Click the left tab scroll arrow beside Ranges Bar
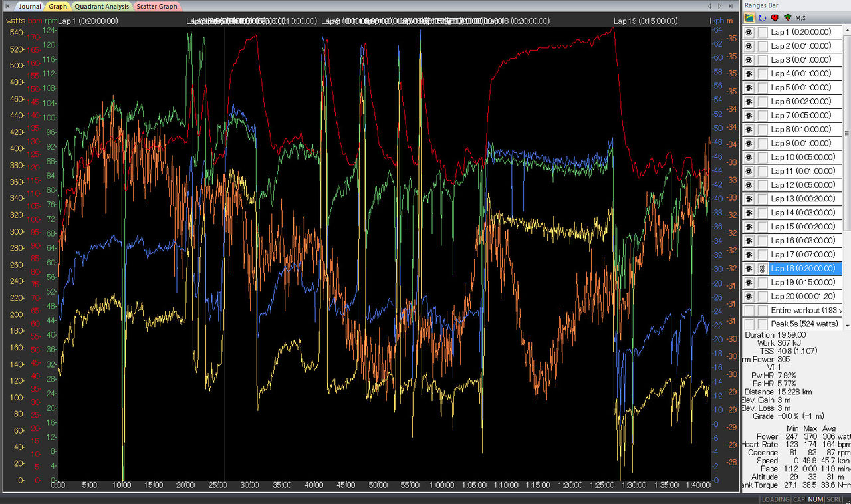The height and width of the screenshot is (504, 851). click(x=710, y=6)
